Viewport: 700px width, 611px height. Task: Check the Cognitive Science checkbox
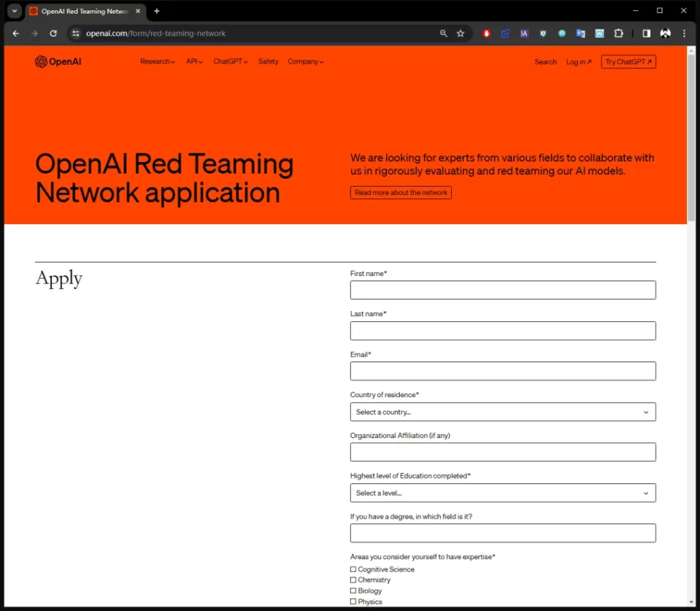pyautogui.click(x=353, y=569)
